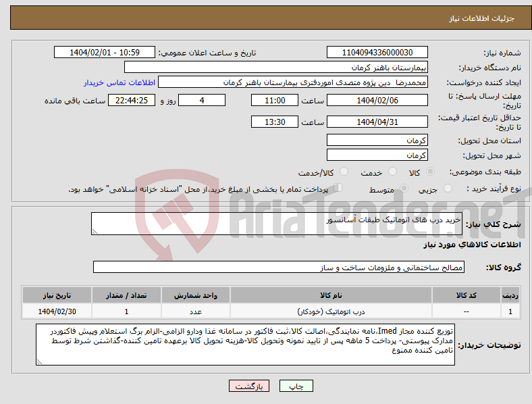Click the need number field 1104094336000030
Viewport: 532px width, 404px height.
point(377,52)
